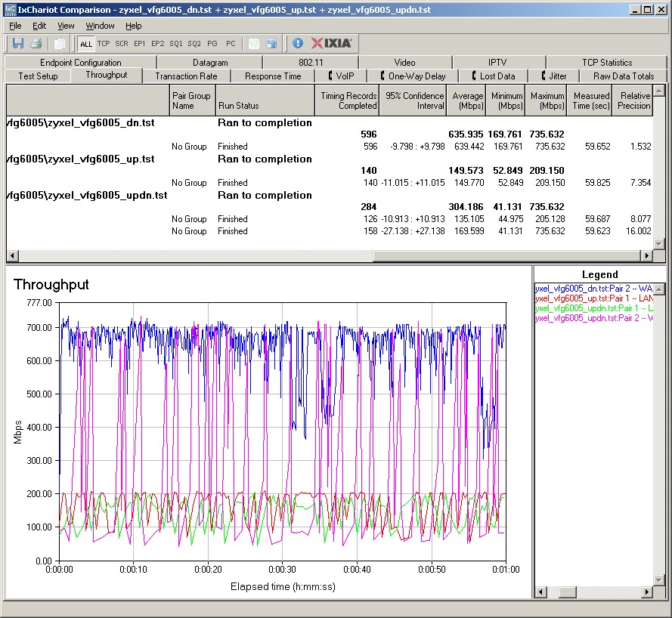Image resolution: width=672 pixels, height=618 pixels.
Task: Click the IXIA logo in toolbar
Action: (331, 43)
